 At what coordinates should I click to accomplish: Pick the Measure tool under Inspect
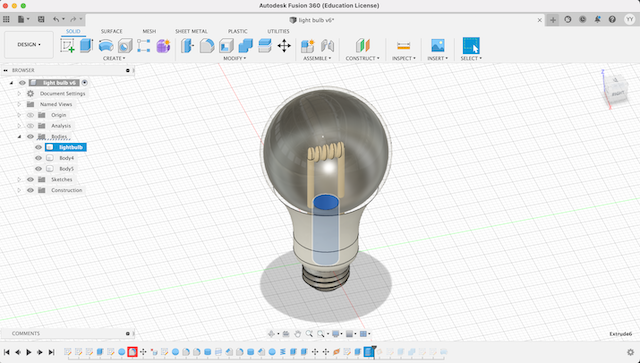pyautogui.click(x=403, y=45)
